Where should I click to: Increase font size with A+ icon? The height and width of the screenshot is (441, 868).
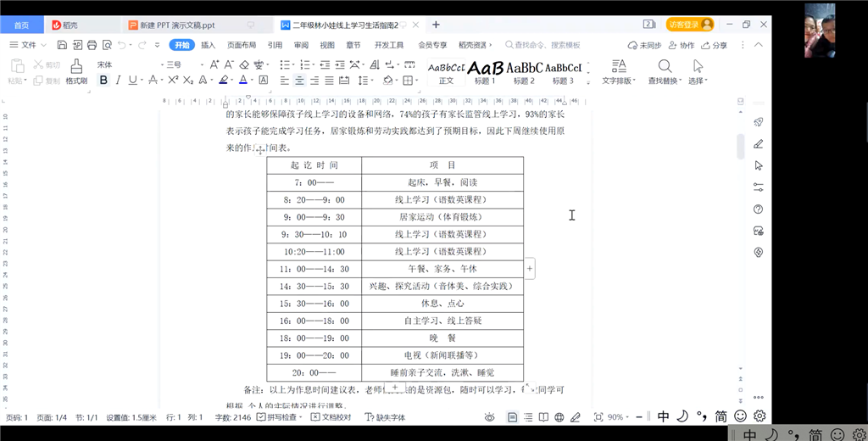pos(214,64)
